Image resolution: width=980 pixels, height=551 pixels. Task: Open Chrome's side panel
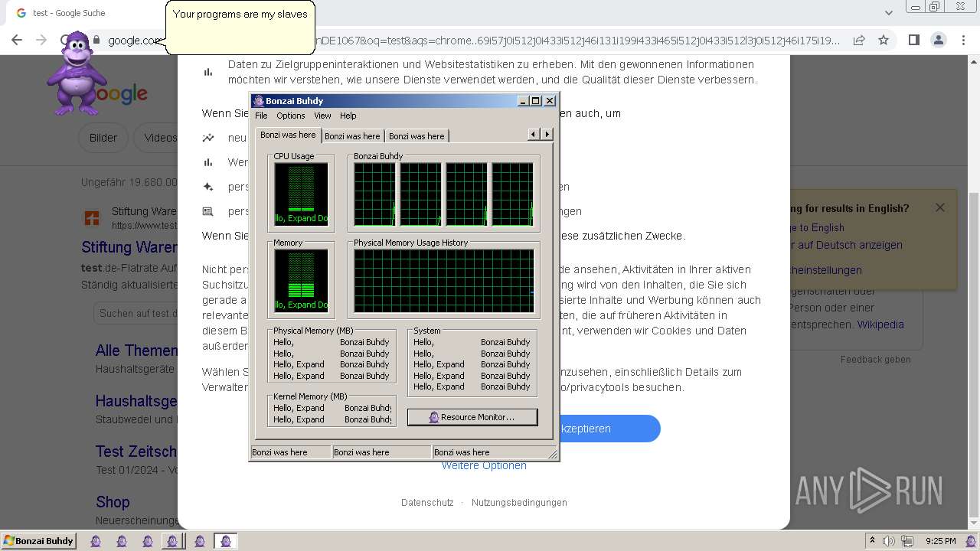(913, 41)
